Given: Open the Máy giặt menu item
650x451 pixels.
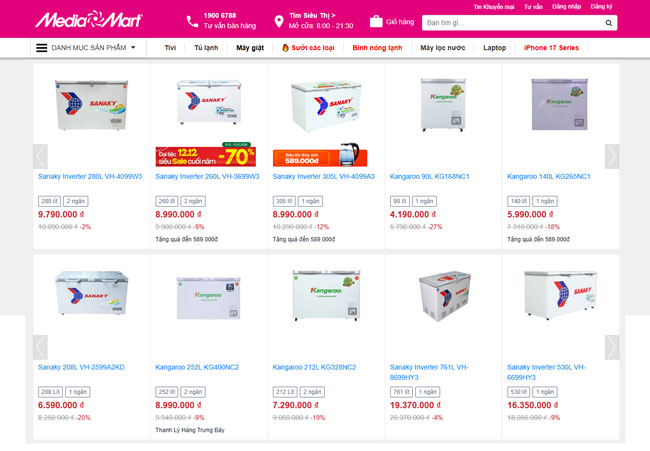Looking at the screenshot, I should (250, 48).
